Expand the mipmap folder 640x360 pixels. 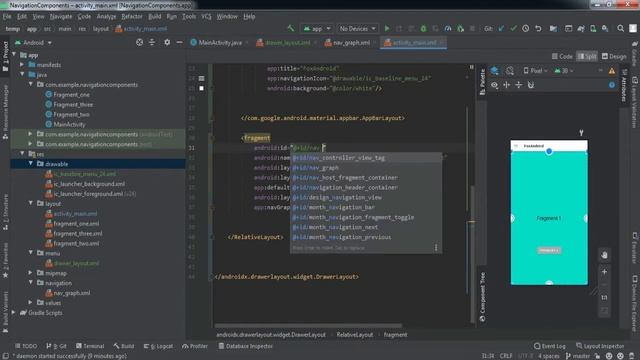(31, 273)
